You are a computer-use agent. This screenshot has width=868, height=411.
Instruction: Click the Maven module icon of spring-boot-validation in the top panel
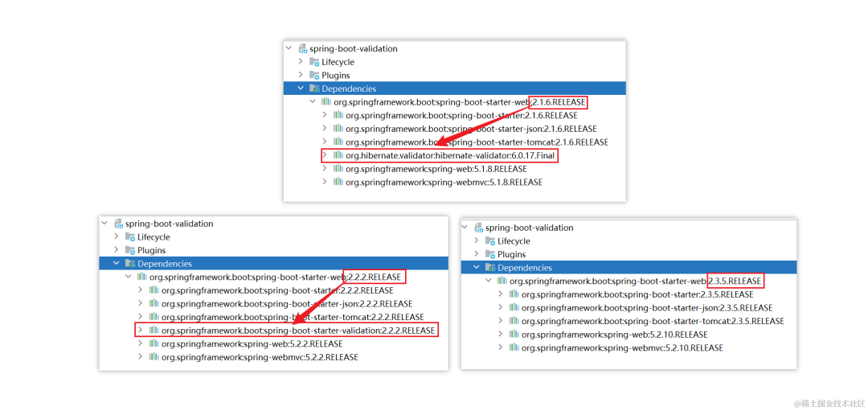(x=302, y=49)
